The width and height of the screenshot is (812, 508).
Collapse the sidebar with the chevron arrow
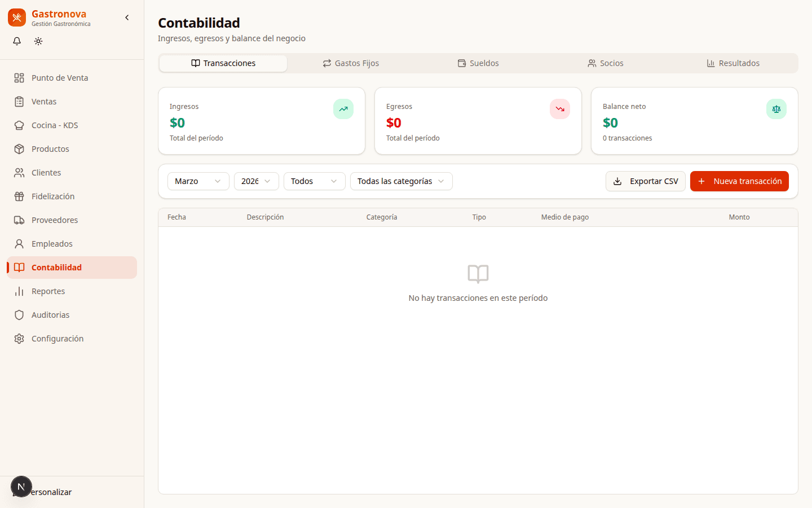(127, 17)
